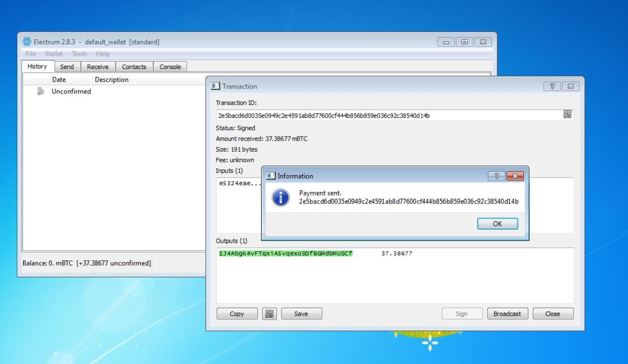Click the Transaction ID text field

387,116
